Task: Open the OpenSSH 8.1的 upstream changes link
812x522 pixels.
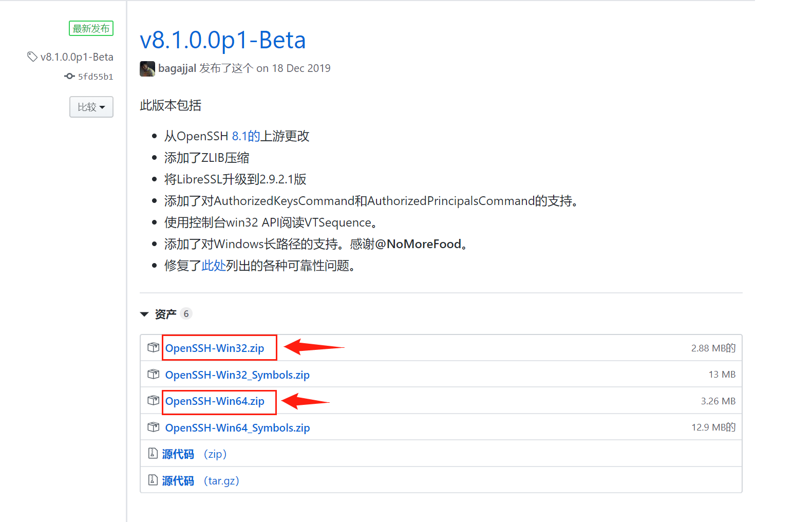Action: click(x=247, y=136)
